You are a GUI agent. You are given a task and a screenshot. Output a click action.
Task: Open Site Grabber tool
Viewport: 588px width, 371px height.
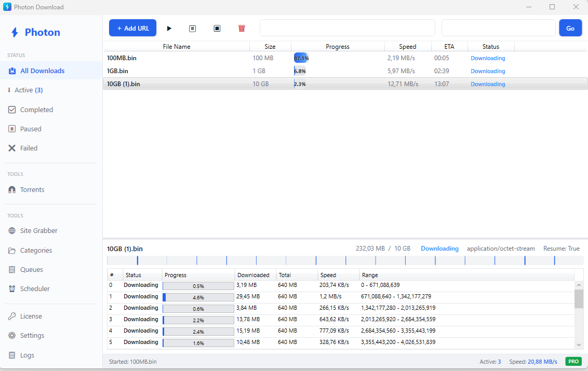coord(51,231)
